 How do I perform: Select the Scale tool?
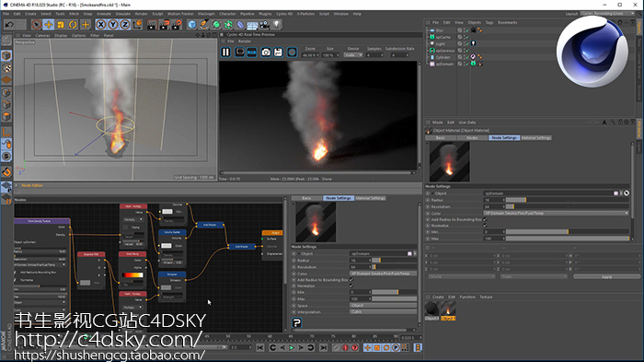(x=61, y=25)
